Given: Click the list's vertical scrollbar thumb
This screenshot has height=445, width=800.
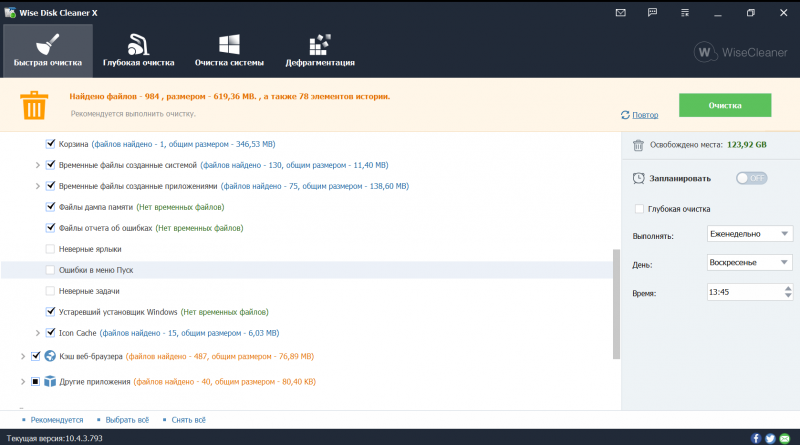Looking at the screenshot, I should [616, 304].
